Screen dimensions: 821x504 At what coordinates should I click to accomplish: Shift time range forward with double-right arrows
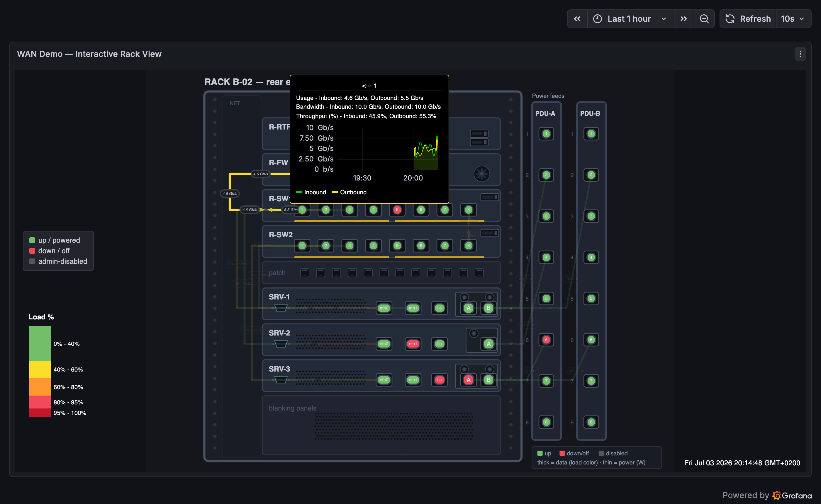click(x=683, y=19)
